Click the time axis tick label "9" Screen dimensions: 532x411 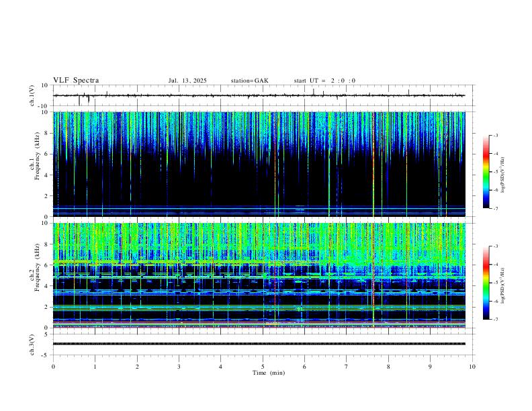[430, 367]
